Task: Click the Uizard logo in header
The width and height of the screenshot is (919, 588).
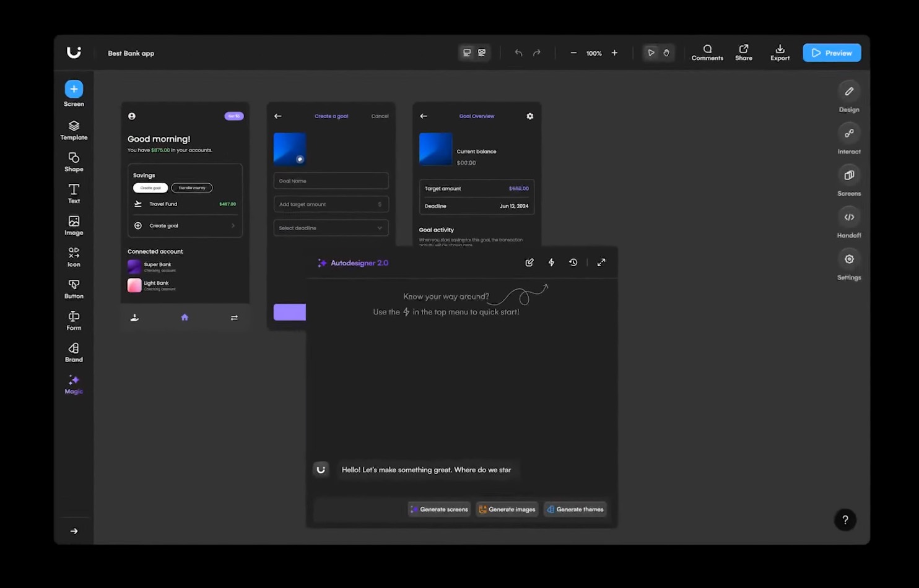Action: [74, 53]
